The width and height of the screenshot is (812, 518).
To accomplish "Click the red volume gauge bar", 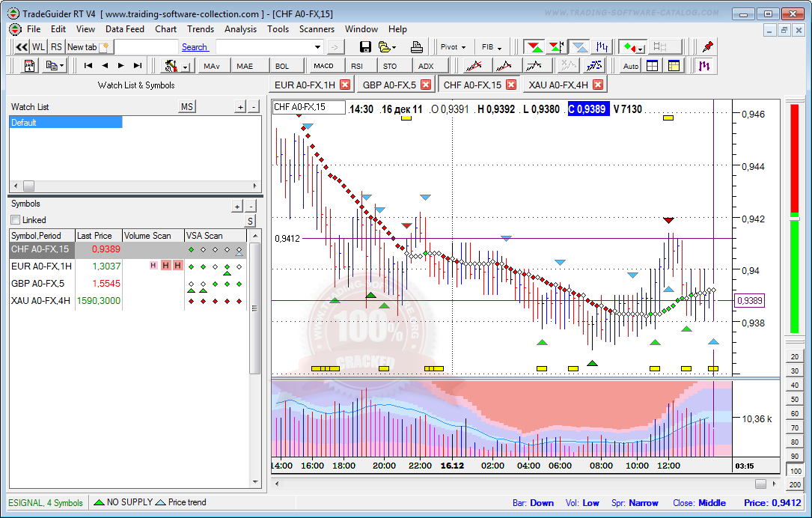I will (794, 157).
